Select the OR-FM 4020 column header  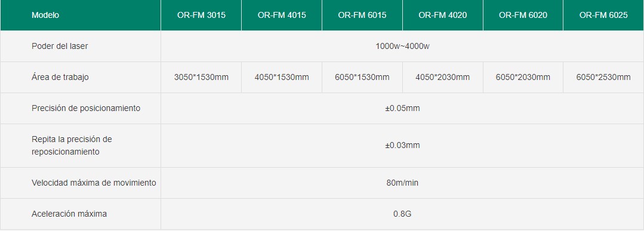[x=443, y=15]
